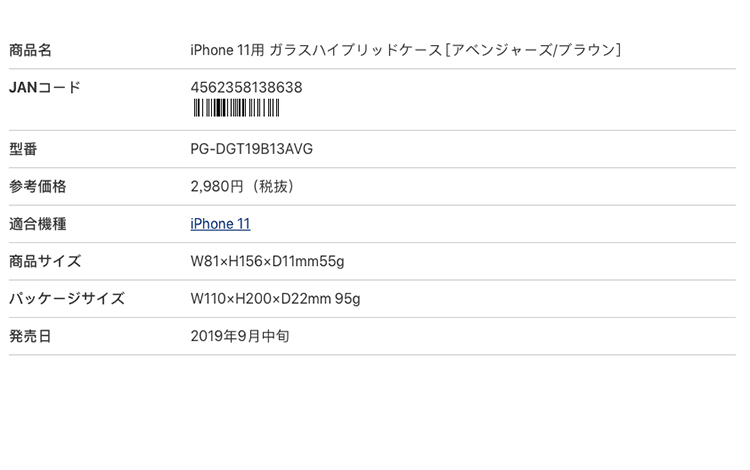
Task: Click the 型番 row label
Action: click(23, 149)
